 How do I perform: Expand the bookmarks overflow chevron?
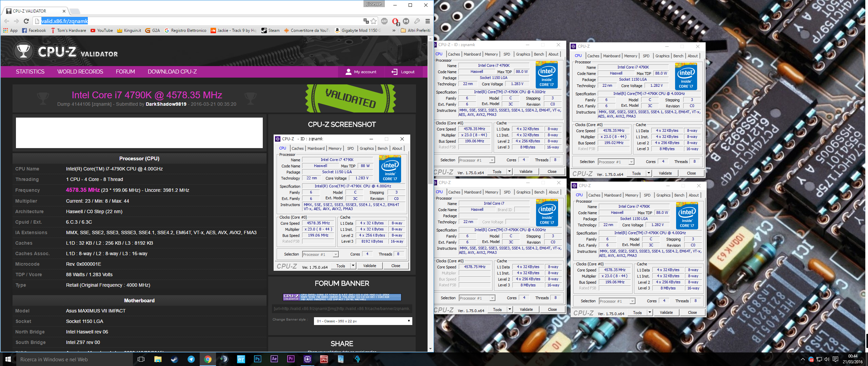[x=394, y=30]
